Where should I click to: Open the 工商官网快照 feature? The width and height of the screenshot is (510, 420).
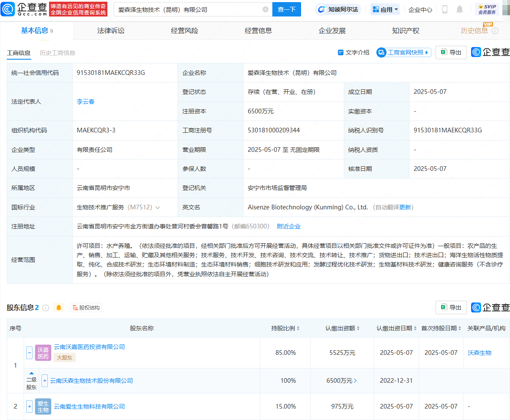point(403,52)
